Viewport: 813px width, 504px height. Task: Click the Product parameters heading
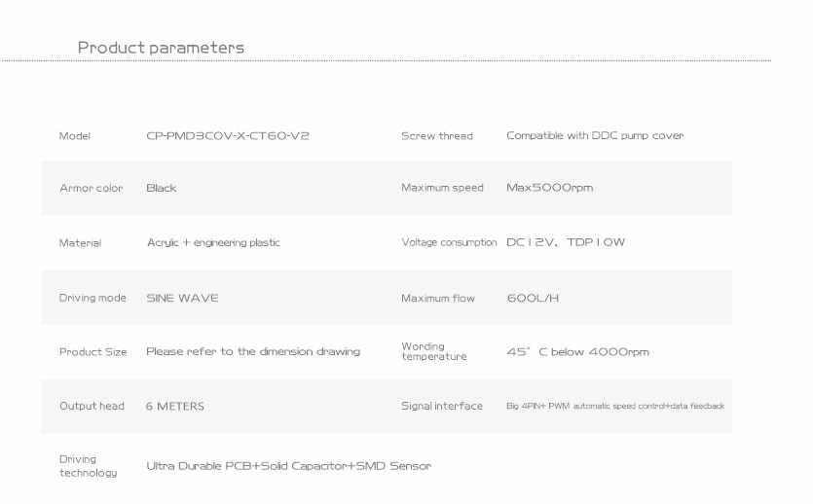coord(161,48)
